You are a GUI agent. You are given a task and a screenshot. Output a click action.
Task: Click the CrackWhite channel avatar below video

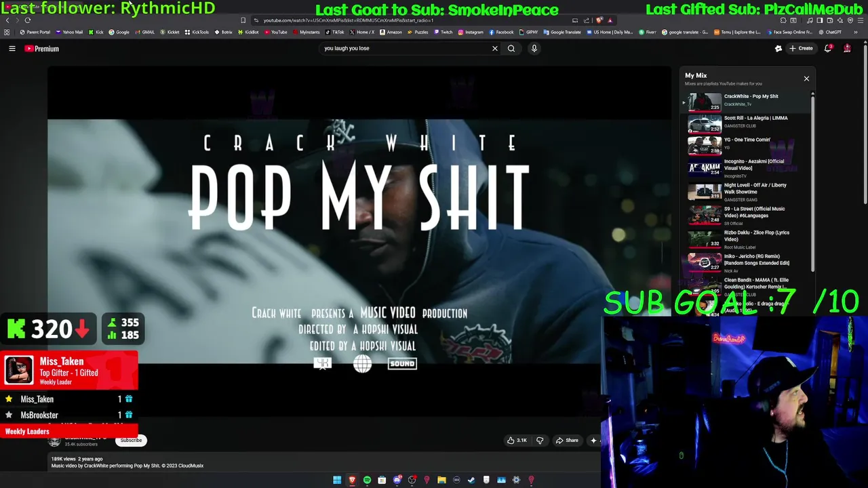point(54,441)
